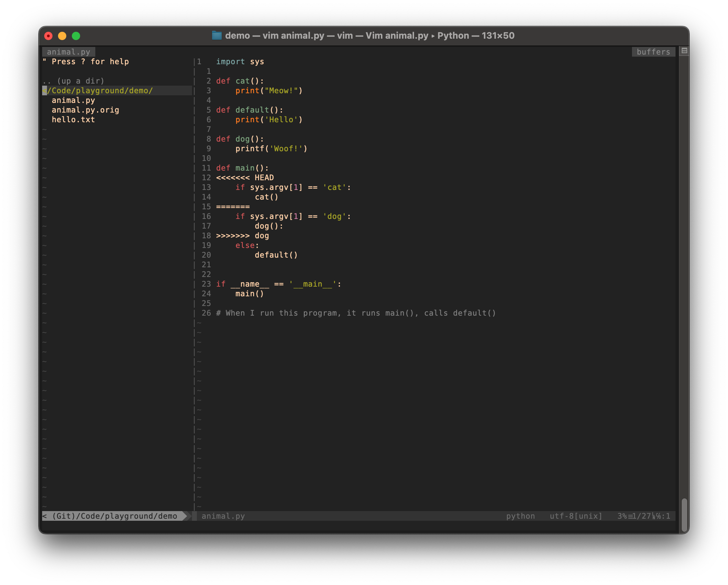Click the utf-8[unix] encoding indicator
Viewport: 728px width, 585px height.
576,516
